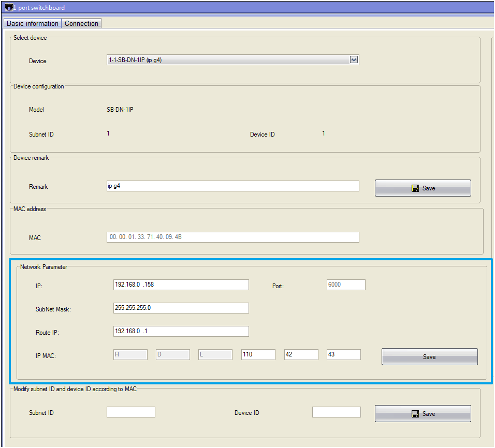Save the device remark
Image resolution: width=495 pixels, height=448 pixels.
coord(423,188)
